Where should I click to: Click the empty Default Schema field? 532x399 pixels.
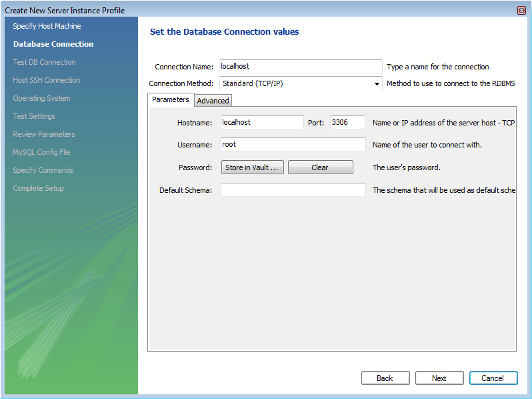pos(293,189)
